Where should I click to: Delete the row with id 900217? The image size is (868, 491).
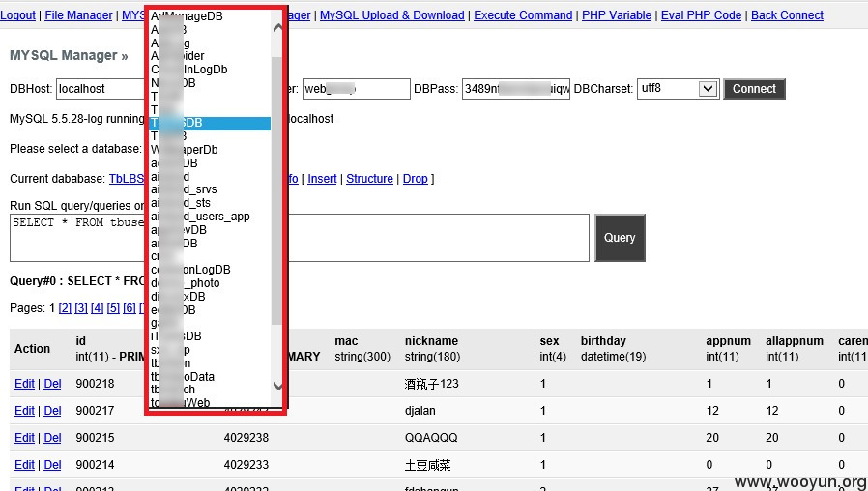(52, 411)
